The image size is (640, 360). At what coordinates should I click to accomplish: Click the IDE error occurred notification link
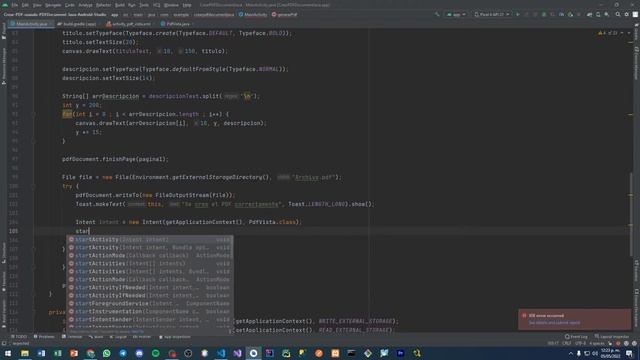554,323
